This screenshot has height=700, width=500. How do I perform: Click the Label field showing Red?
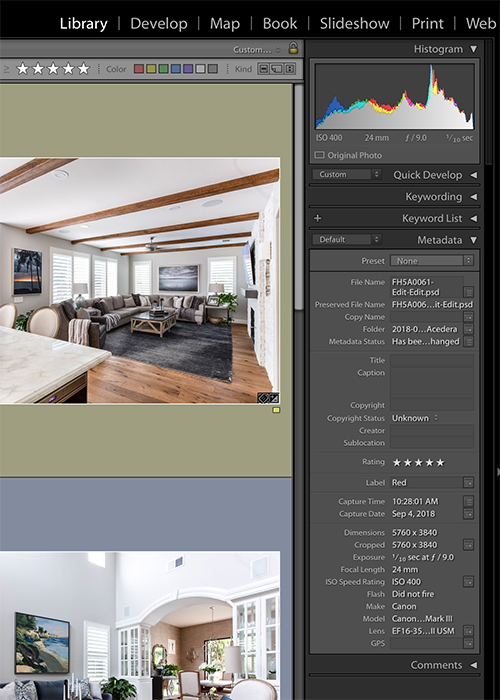pyautogui.click(x=426, y=482)
